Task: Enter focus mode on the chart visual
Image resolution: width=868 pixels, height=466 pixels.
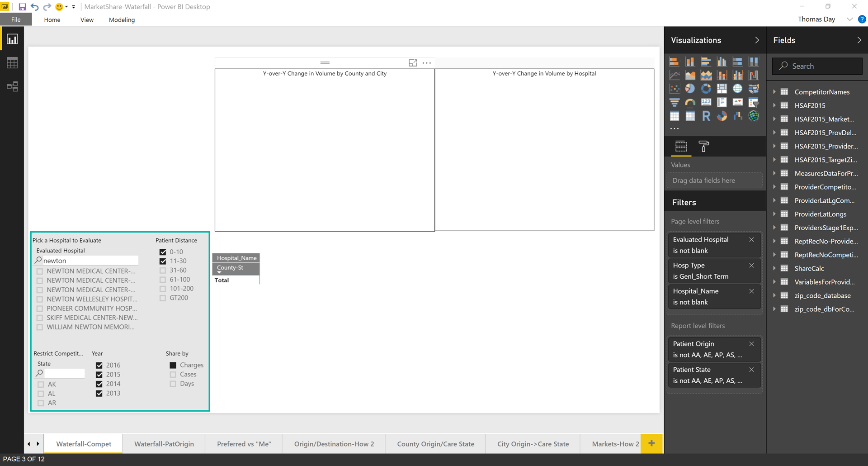Action: tap(413, 63)
